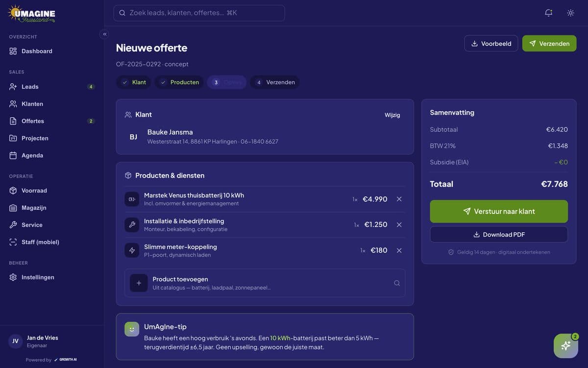Click the Agenda calendar icon
The height and width of the screenshot is (368, 588).
tap(13, 155)
